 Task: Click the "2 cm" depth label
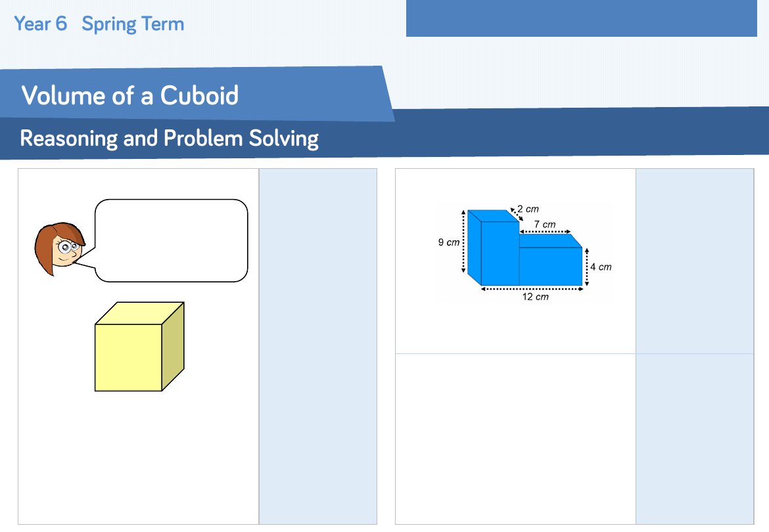(528, 210)
